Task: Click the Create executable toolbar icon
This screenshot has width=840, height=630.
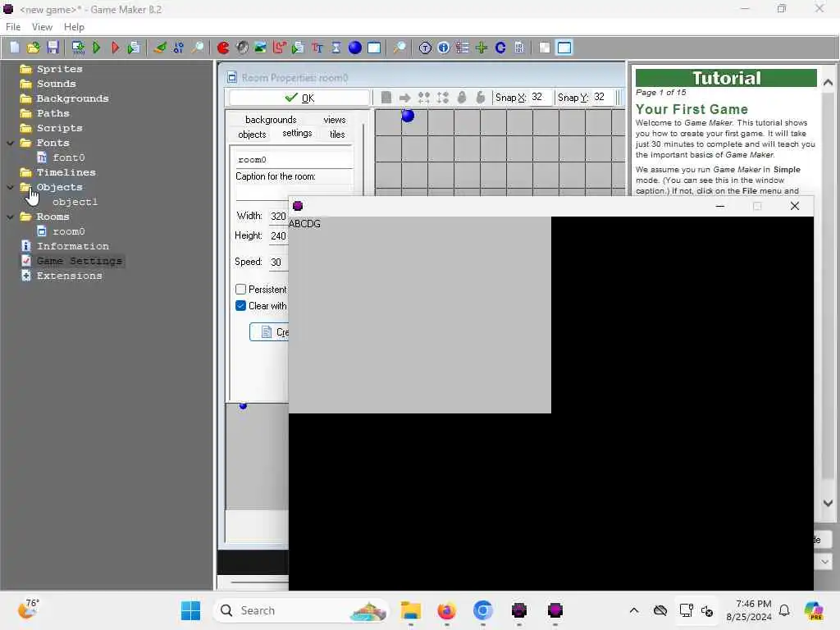Action: (x=78, y=48)
